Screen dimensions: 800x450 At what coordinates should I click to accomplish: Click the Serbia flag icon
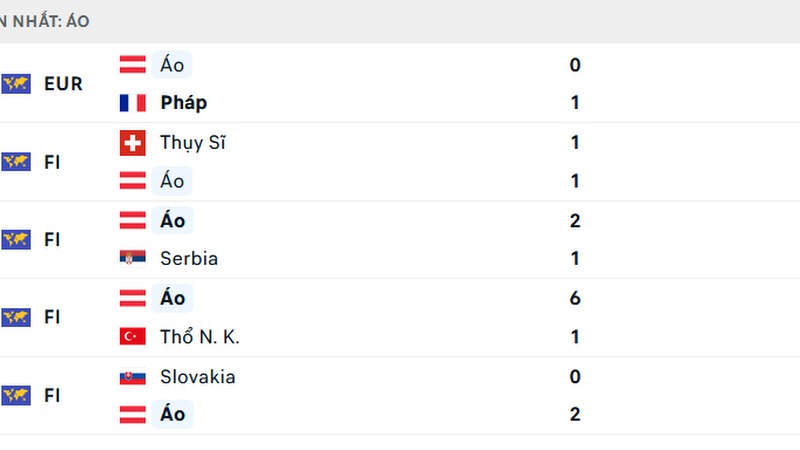[132, 258]
